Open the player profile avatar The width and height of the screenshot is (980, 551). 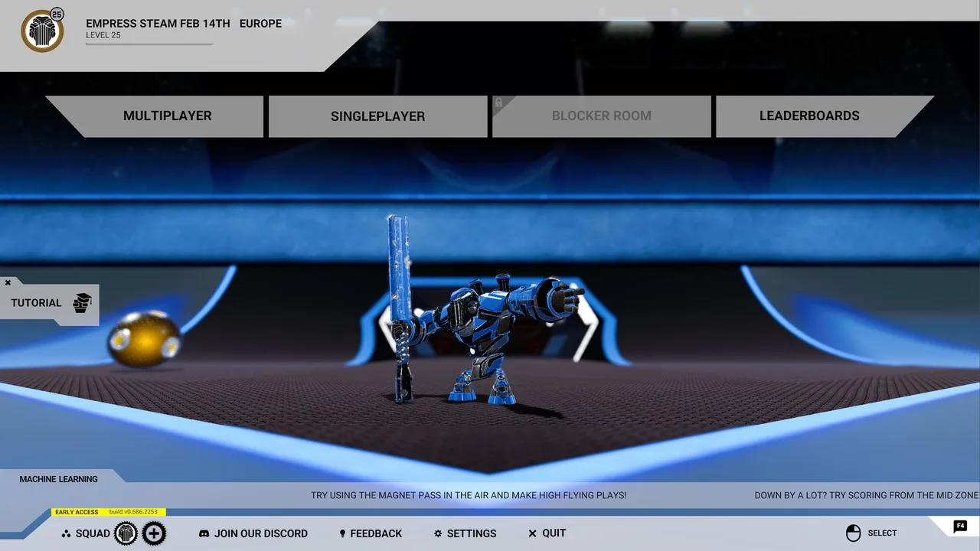[42, 31]
